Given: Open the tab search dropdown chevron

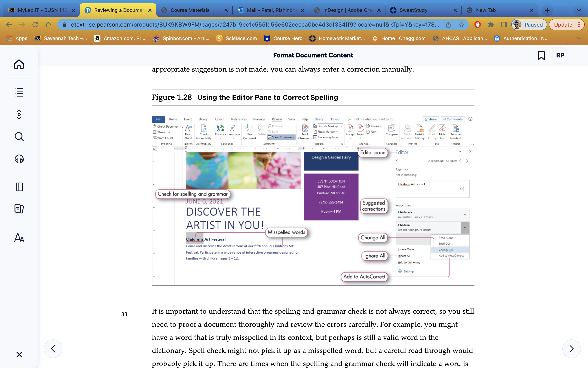Looking at the screenshot, I should coord(579,10).
